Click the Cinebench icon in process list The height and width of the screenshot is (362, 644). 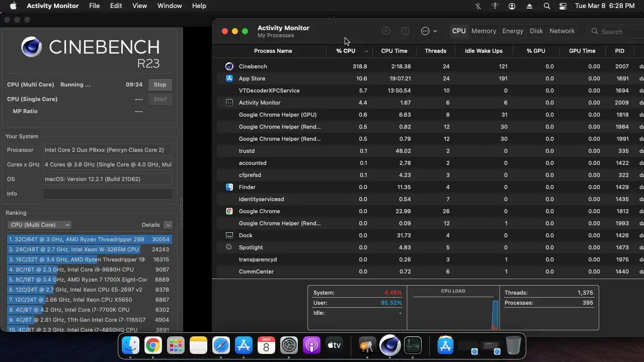coord(229,66)
